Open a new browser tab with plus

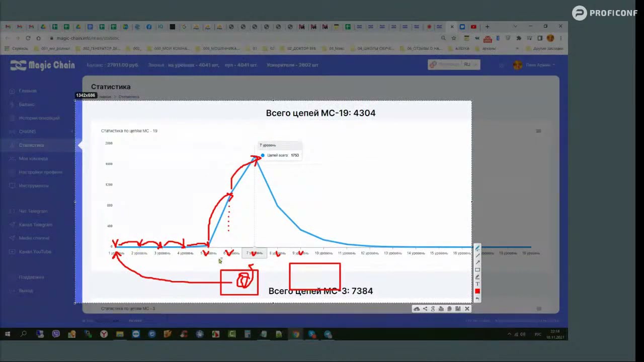[487, 27]
